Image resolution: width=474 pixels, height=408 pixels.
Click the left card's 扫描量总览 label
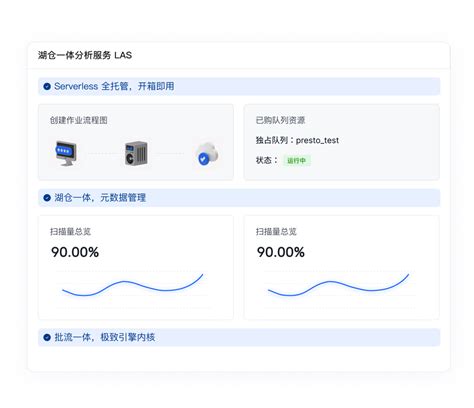[70, 231]
